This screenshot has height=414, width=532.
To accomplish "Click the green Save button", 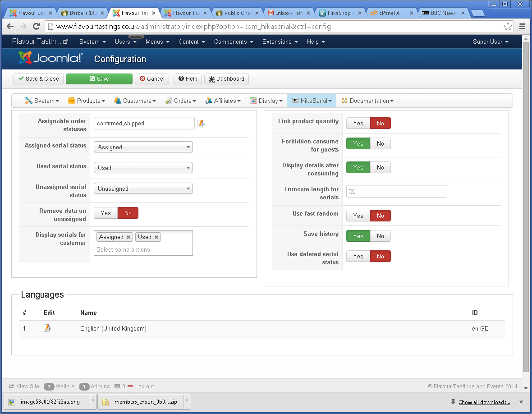I will (x=99, y=79).
